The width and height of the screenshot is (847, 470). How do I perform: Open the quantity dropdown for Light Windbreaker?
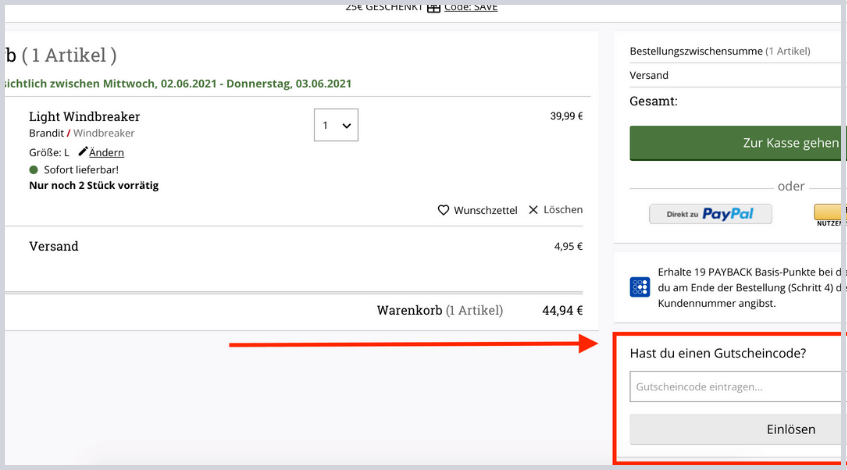point(336,125)
